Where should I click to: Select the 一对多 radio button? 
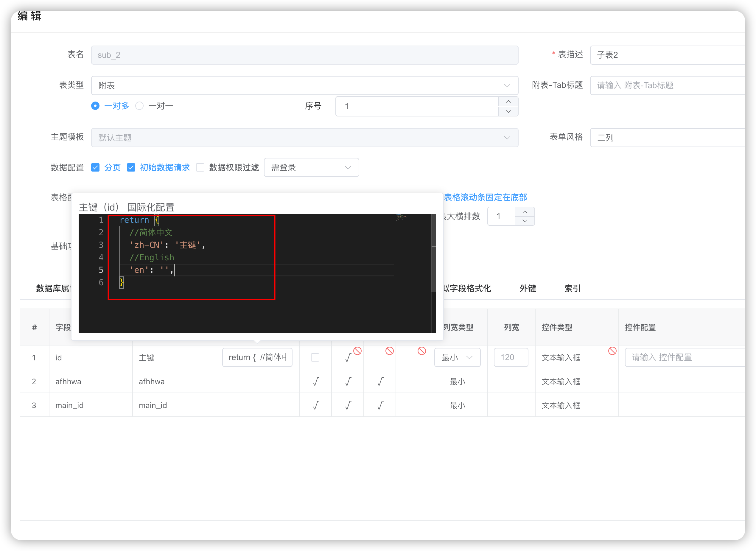[95, 106]
